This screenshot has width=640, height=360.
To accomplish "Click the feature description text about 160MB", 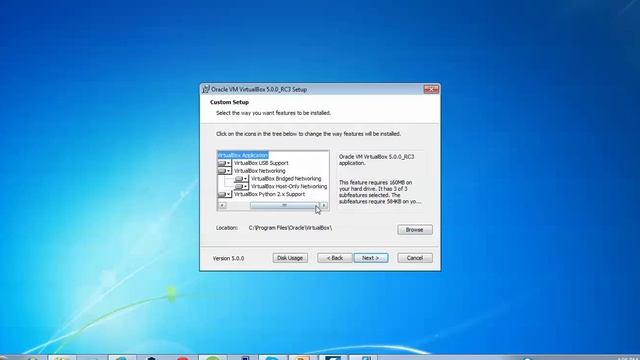I will tap(379, 192).
